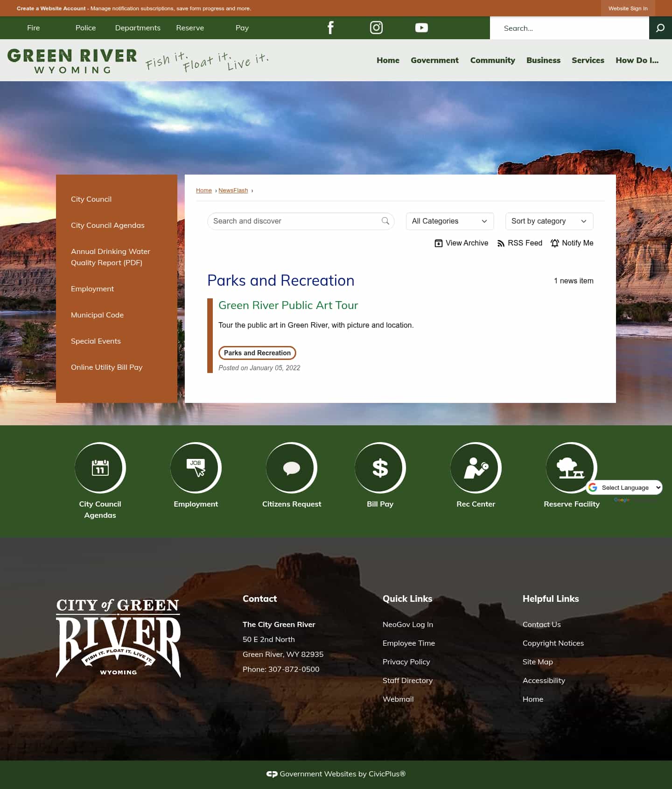Focus the header Search... field
Screen dimensions: 672x789
(569, 28)
